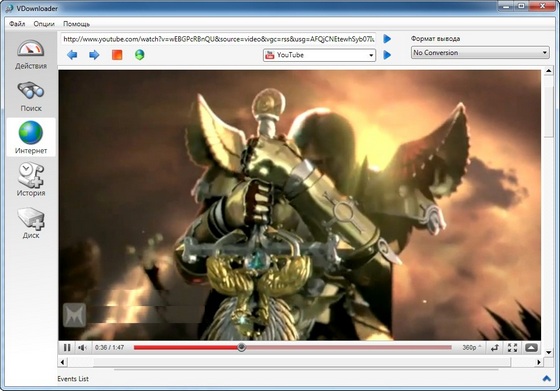
Task: Go back with the blue left arrow
Action: [72, 55]
